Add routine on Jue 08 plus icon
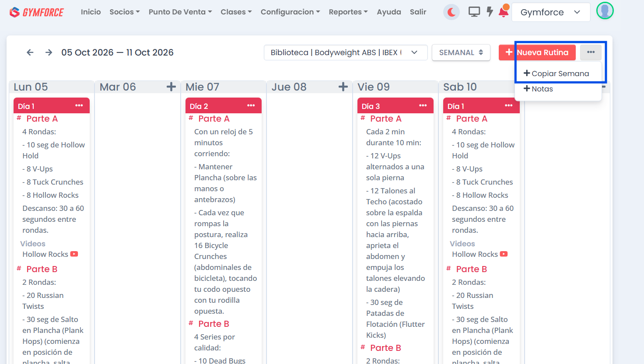The width and height of the screenshot is (644, 364). (343, 87)
